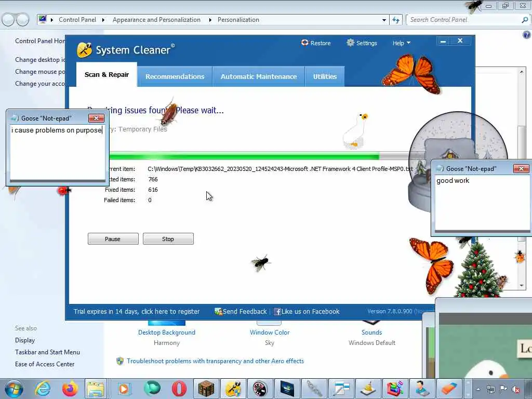Open the address bar history dropdown
The height and width of the screenshot is (399, 532).
click(x=384, y=20)
